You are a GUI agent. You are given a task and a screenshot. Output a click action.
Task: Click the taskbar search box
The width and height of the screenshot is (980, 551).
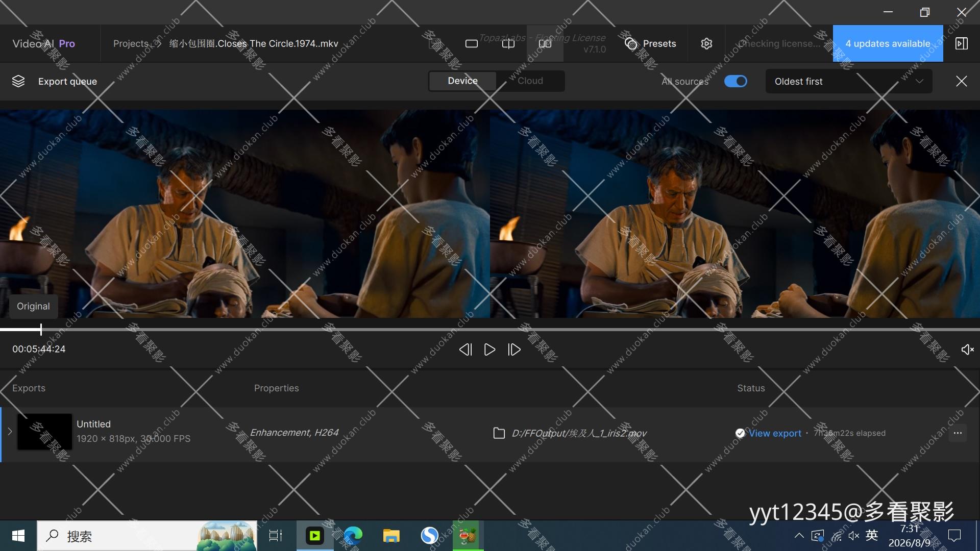[147, 536]
